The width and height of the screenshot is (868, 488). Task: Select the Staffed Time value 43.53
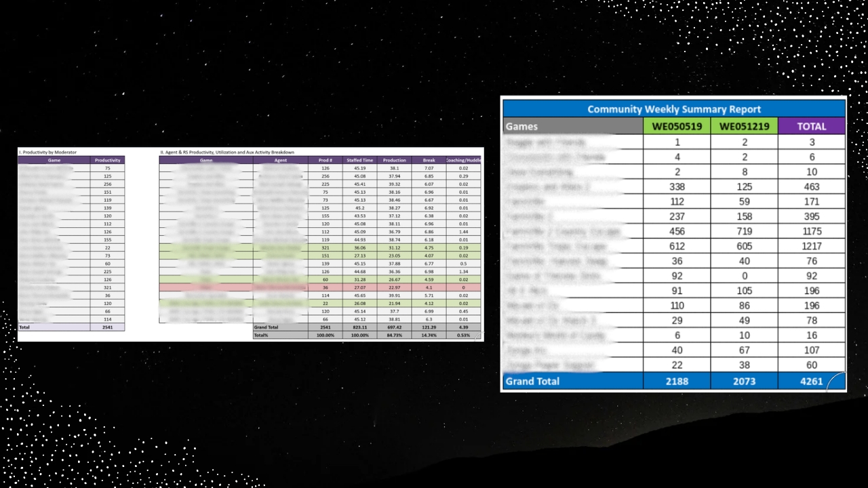point(360,216)
